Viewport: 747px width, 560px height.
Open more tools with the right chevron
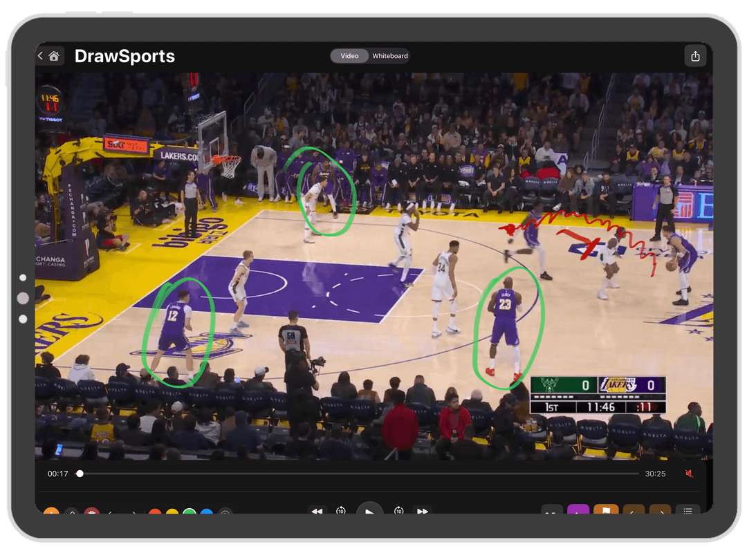pyautogui.click(x=133, y=512)
